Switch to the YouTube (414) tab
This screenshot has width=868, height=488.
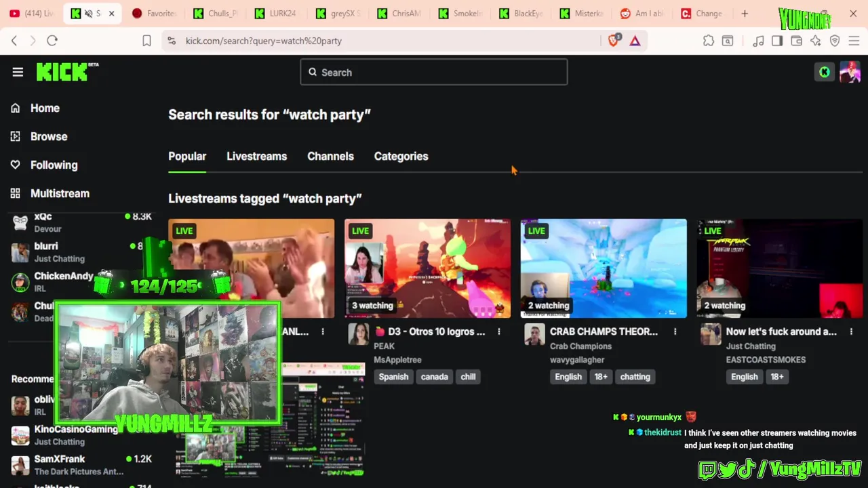[31, 14]
